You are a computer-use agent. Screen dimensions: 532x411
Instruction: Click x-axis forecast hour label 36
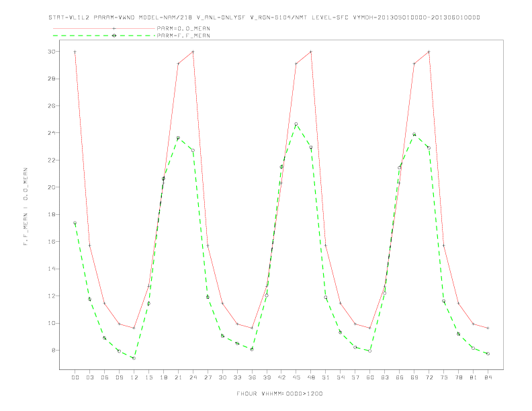click(x=252, y=377)
